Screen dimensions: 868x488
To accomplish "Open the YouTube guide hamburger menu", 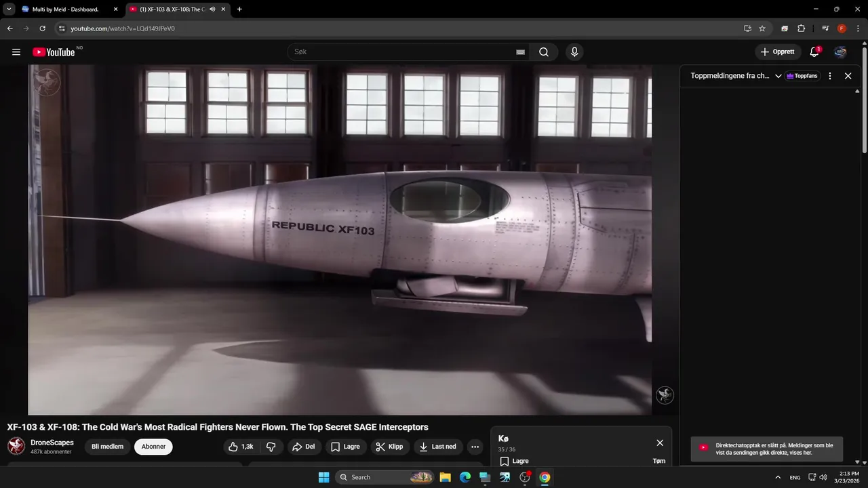I will (16, 52).
